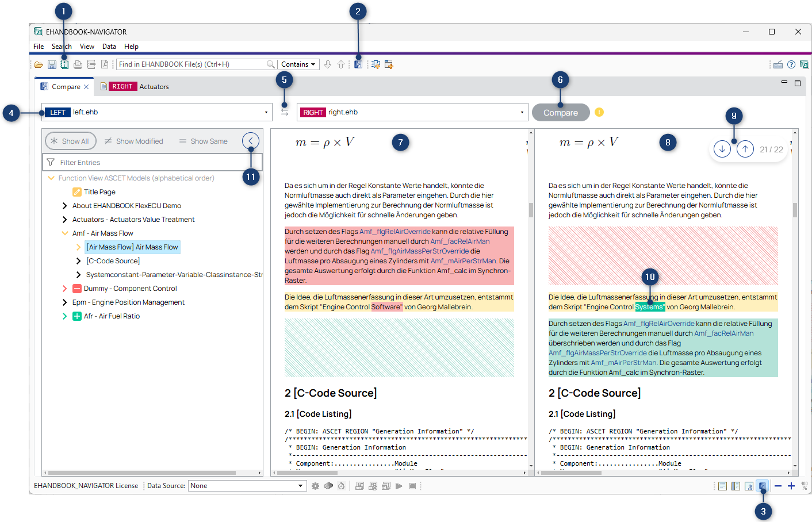812x522 pixels.
Task: Select the Title Page tree entry
Action: (x=99, y=192)
